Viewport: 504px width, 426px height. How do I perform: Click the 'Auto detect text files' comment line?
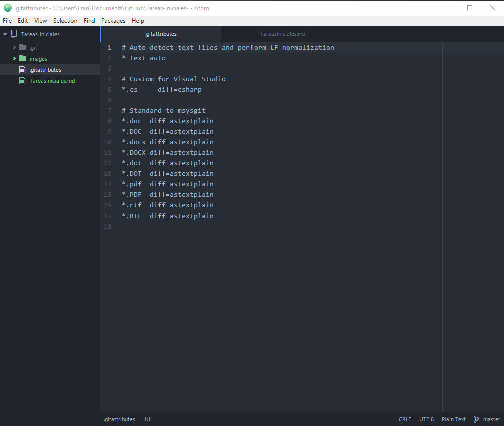(228, 48)
